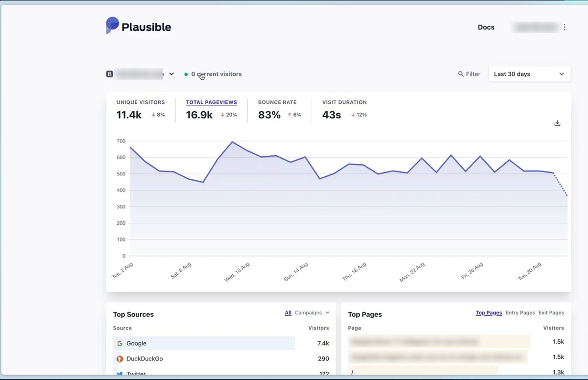Click the Tue, 2 Aug axis label

point(122,270)
